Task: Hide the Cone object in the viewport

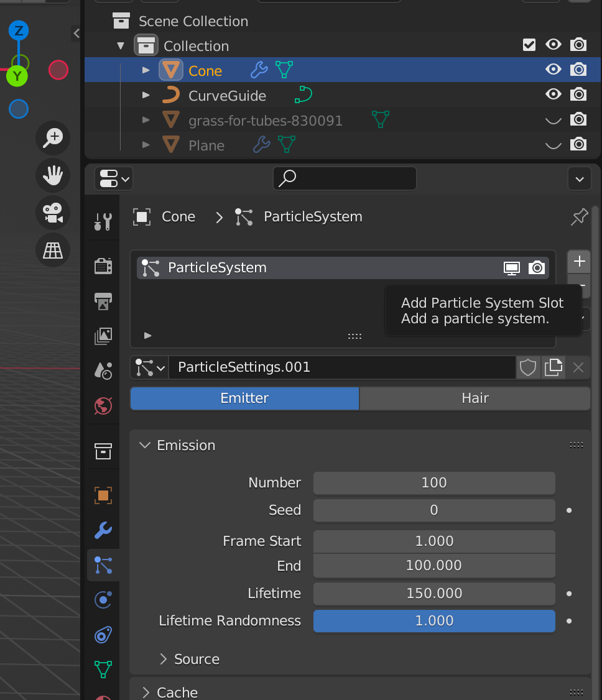Action: coord(553,69)
